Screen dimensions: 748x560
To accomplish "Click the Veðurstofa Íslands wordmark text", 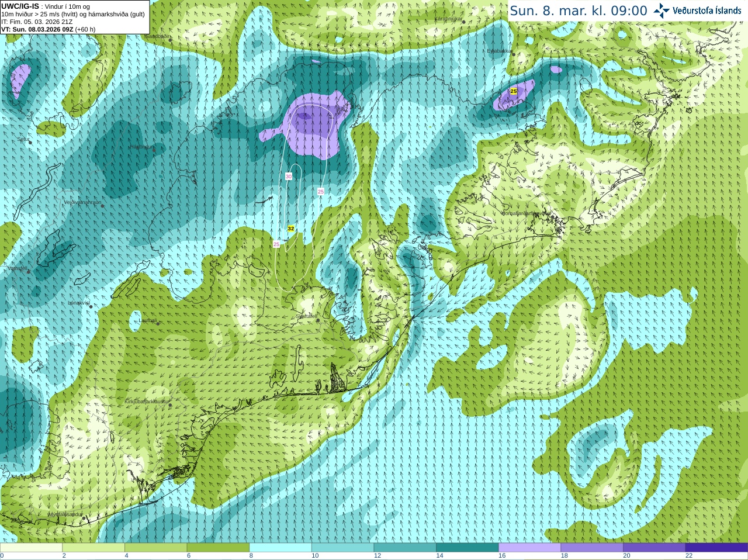I will click(707, 11).
